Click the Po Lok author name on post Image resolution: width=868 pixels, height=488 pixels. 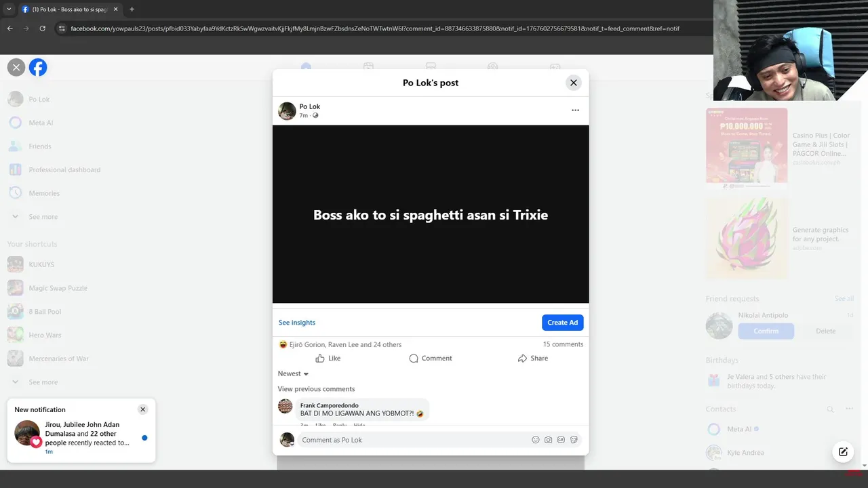tap(310, 106)
